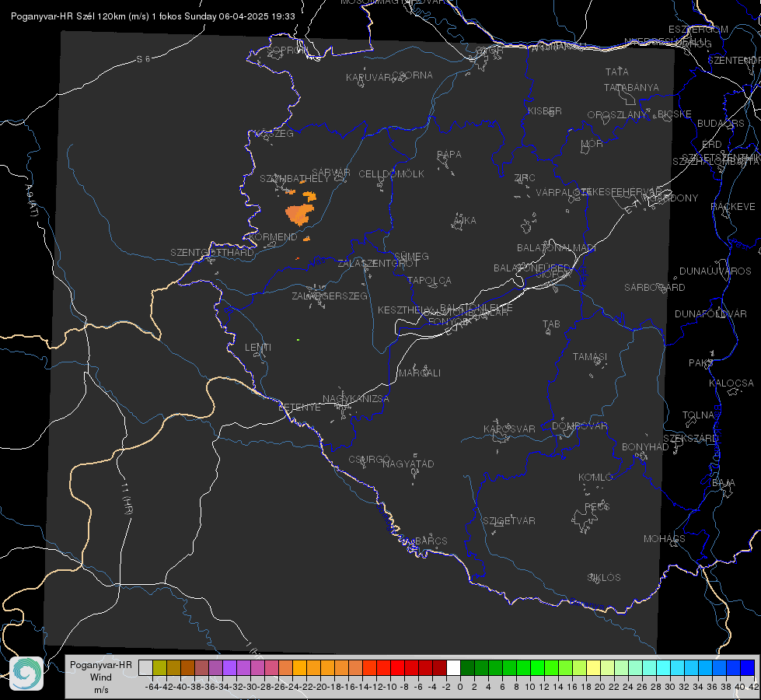Click the BICSKE town label
The image size is (761, 700).
coord(675,114)
